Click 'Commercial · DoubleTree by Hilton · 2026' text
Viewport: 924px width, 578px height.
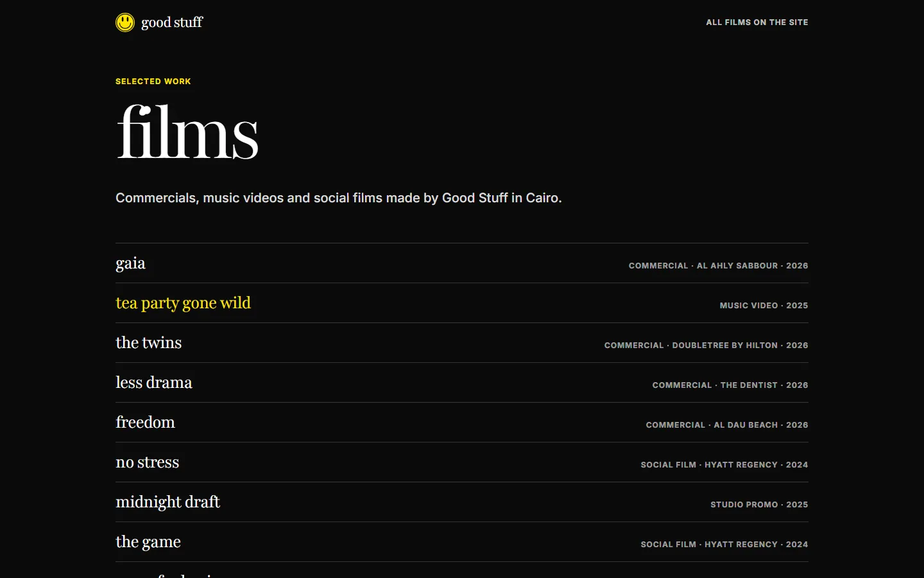pos(706,346)
